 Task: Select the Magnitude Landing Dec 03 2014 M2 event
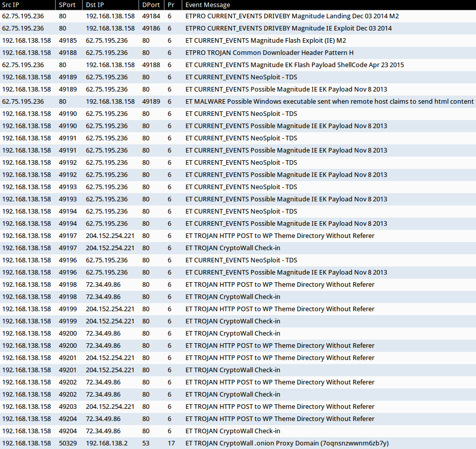[x=238, y=16]
